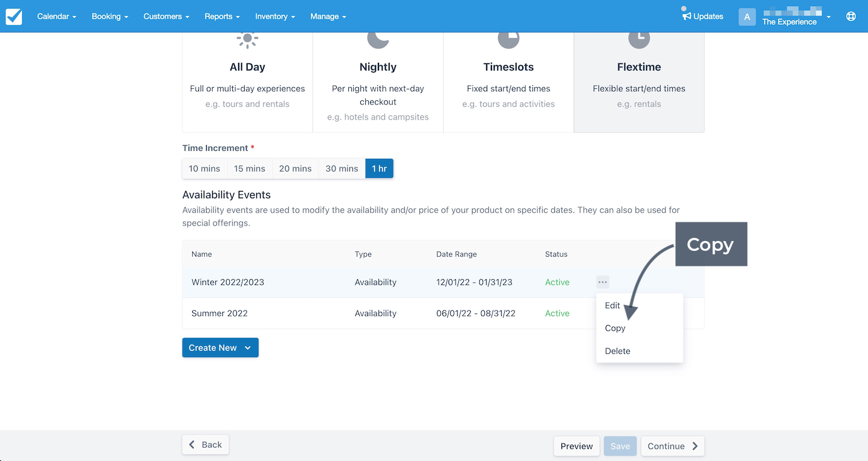Click Active status of Winter 2022/2023
The height and width of the screenshot is (461, 868).
pyautogui.click(x=557, y=282)
